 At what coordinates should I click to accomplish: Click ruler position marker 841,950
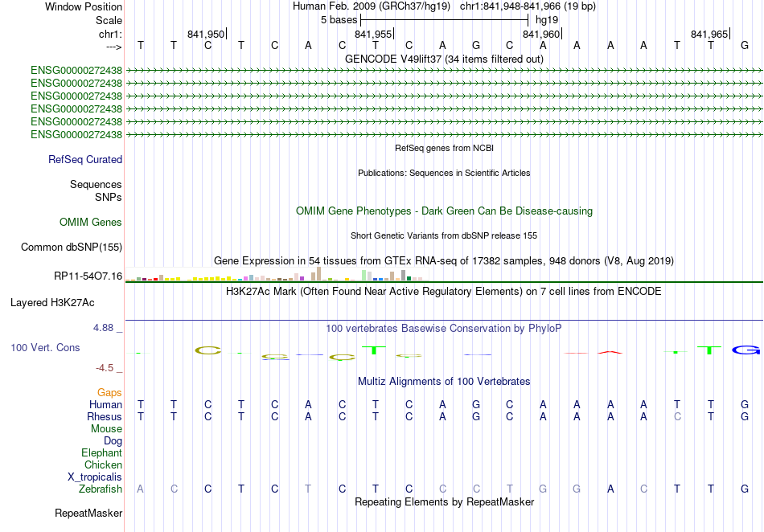(x=206, y=34)
